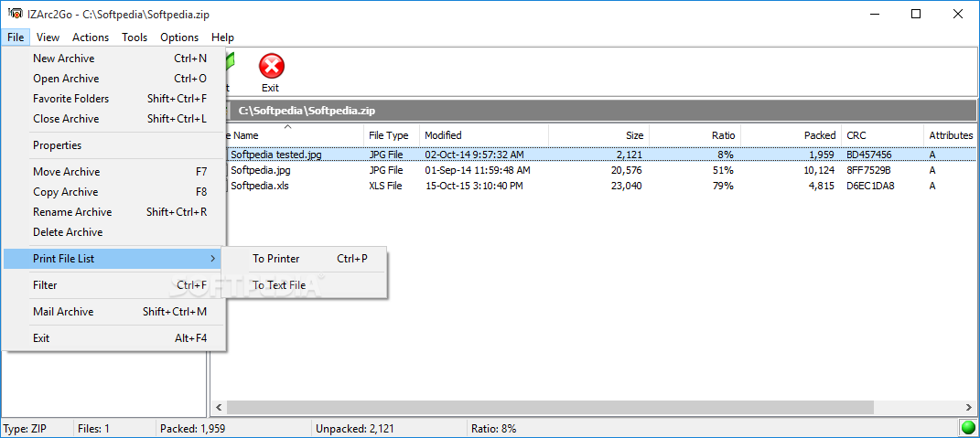
Task: Click the horizontal scrollbar left arrow
Action: [219, 408]
